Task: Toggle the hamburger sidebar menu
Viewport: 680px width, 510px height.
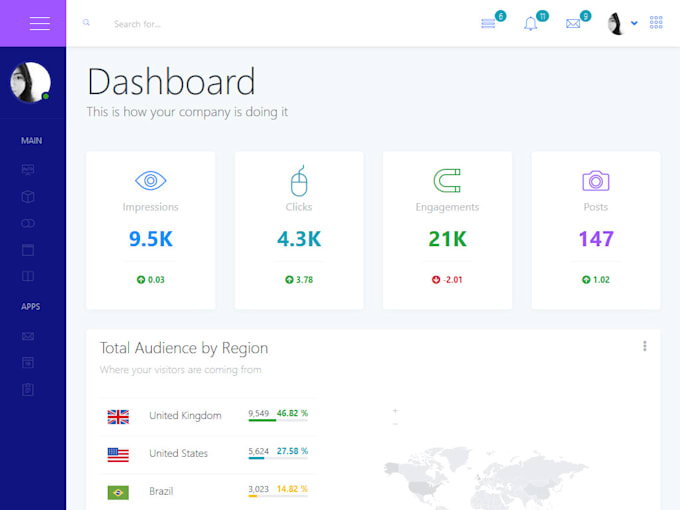Action: [x=40, y=23]
